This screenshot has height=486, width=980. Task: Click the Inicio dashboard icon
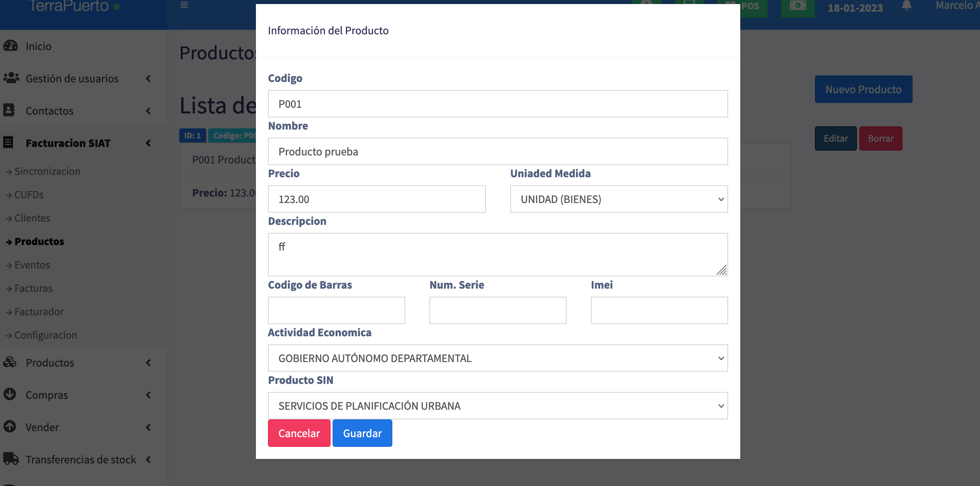pos(10,46)
